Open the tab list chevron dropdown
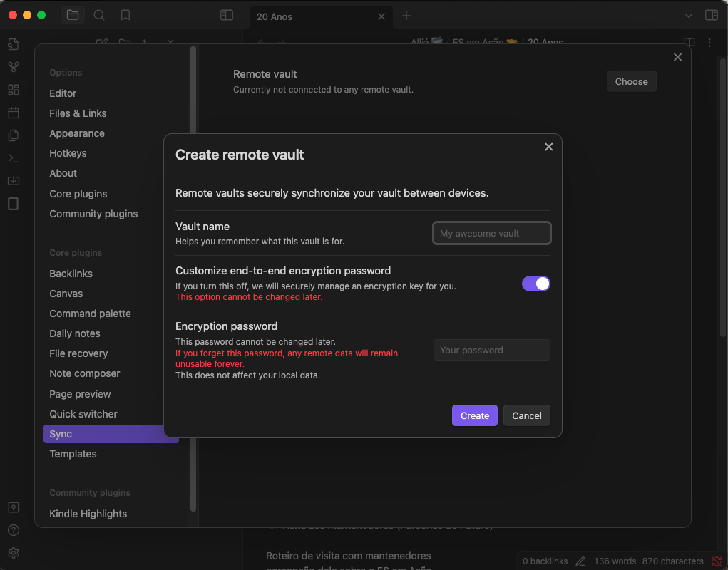The image size is (728, 570). coord(687,14)
